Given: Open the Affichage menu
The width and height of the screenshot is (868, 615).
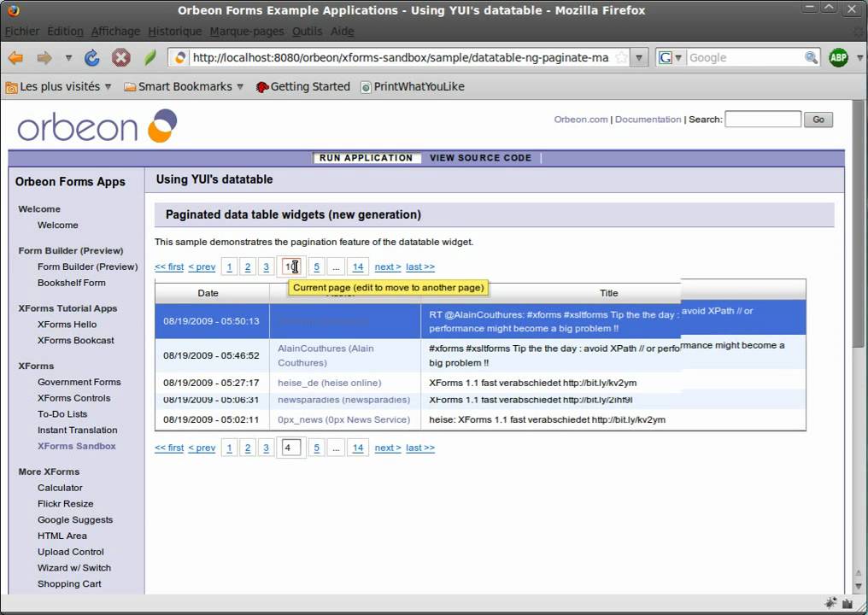Looking at the screenshot, I should (115, 32).
